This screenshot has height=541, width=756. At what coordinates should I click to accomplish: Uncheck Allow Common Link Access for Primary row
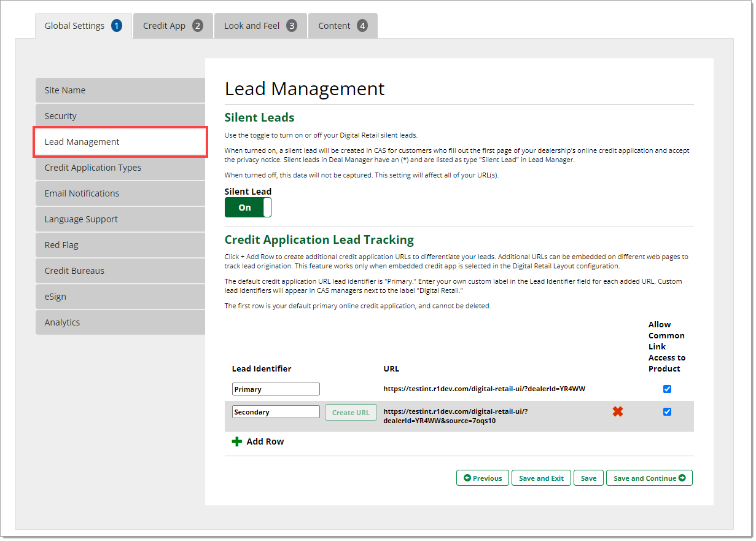668,389
